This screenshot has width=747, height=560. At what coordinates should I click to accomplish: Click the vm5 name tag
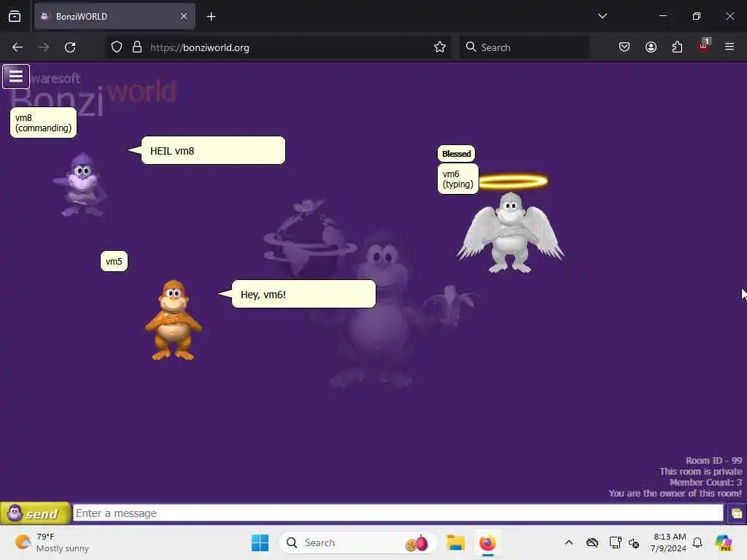(x=114, y=262)
